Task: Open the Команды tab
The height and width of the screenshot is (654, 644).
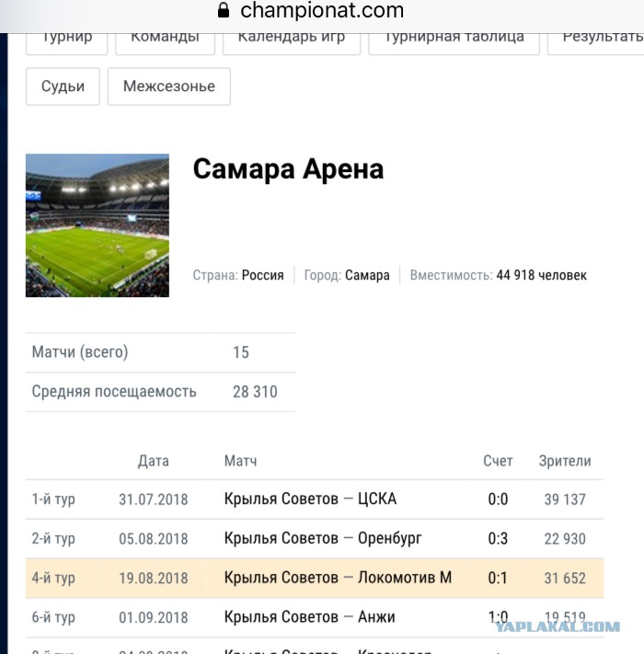Action: click(166, 43)
